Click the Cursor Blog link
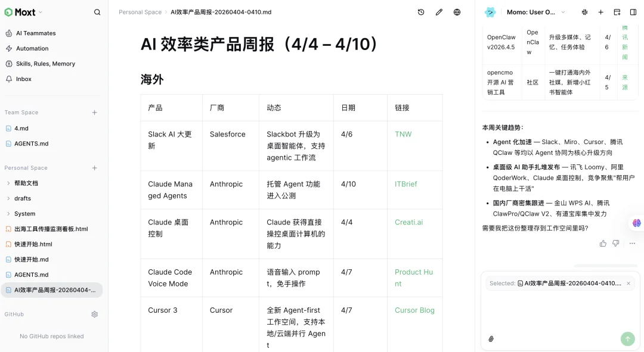The image size is (644, 352). pyautogui.click(x=414, y=310)
